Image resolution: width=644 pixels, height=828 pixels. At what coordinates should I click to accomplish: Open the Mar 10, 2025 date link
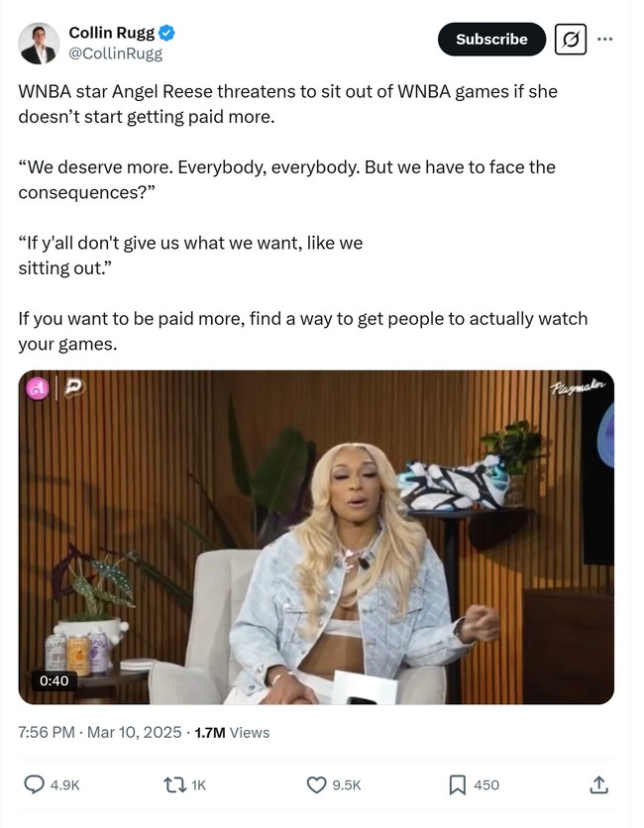pyautogui.click(x=134, y=732)
